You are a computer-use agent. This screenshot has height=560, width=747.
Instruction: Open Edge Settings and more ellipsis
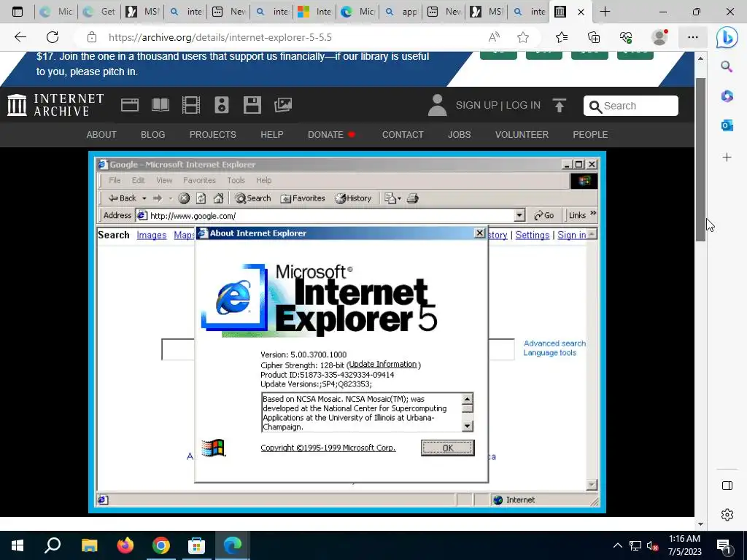point(693,37)
